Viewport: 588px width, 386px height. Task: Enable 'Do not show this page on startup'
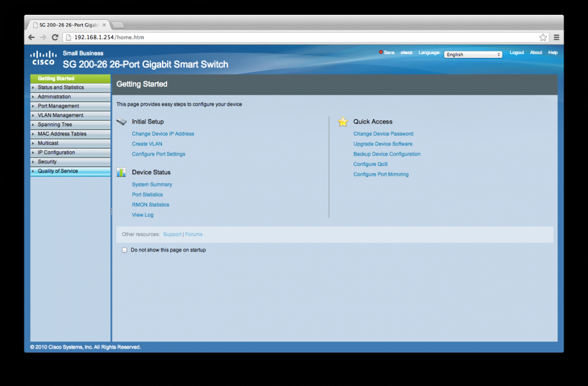click(125, 250)
